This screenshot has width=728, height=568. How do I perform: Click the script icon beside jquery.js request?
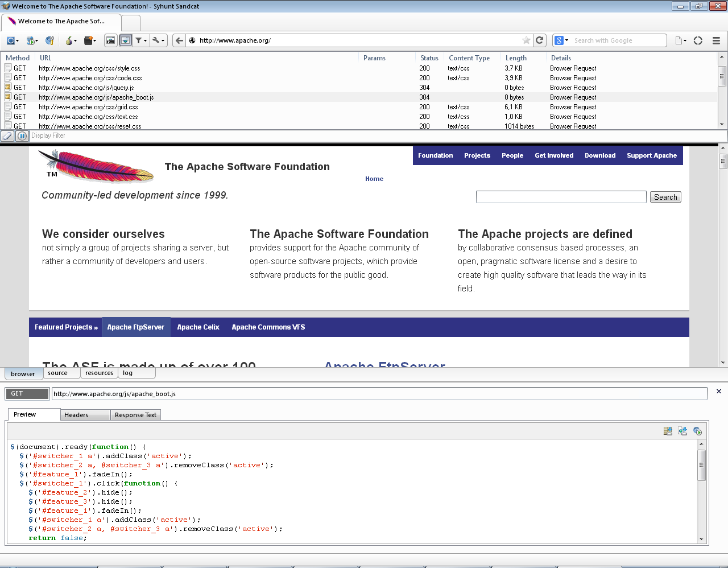pos(8,88)
